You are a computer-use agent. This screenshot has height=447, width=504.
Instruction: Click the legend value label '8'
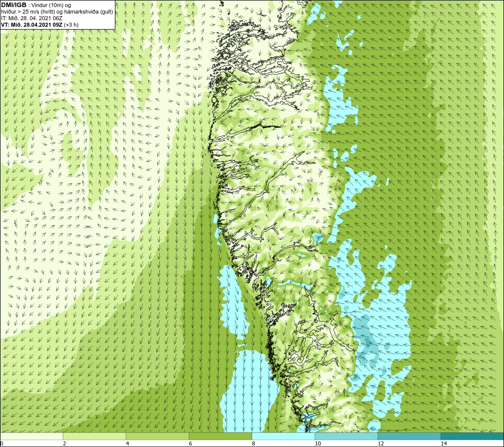(x=254, y=444)
